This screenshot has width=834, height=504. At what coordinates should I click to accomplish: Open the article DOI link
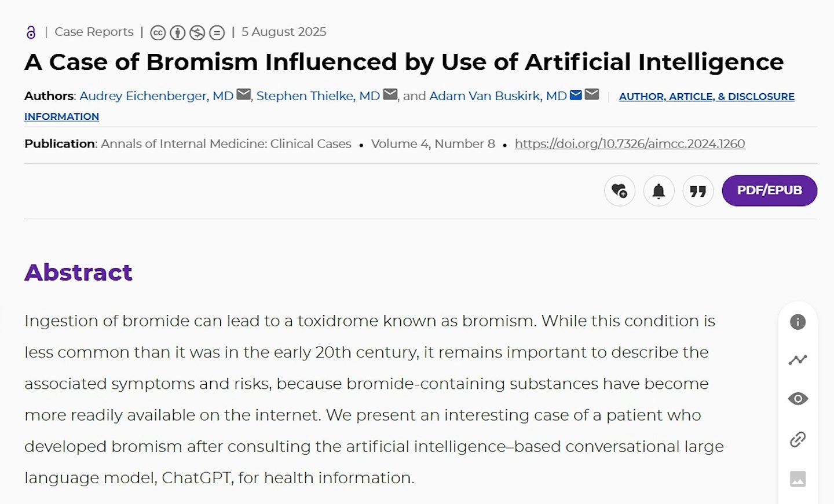point(630,144)
